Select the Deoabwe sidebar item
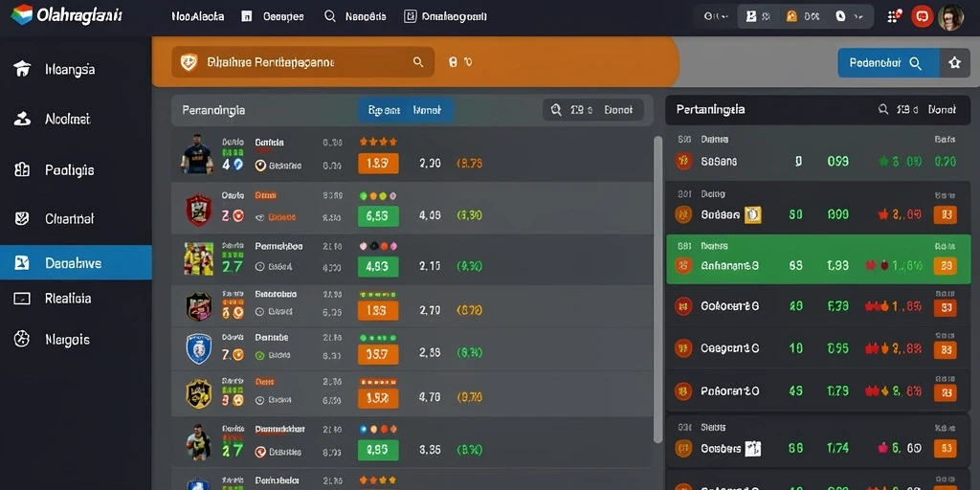Screen dimensions: 980x490 click(76, 262)
